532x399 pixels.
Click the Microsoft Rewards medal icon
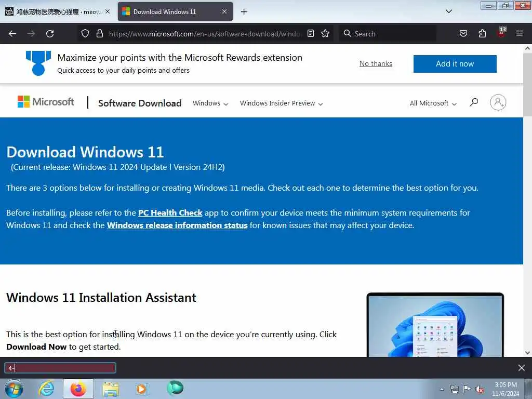click(38, 63)
